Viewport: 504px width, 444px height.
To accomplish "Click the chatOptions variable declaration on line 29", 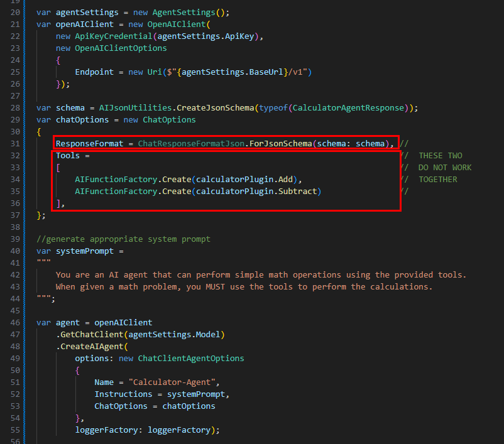I will pos(82,120).
